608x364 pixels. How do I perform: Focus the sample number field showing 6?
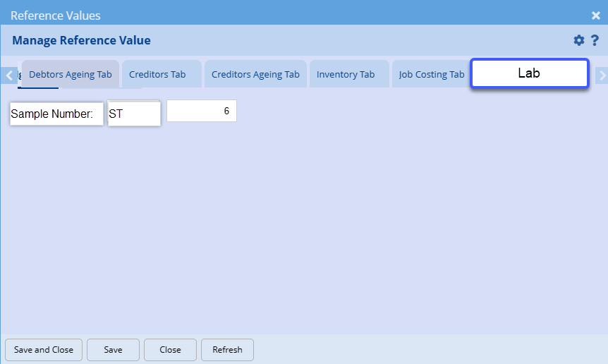(x=201, y=111)
